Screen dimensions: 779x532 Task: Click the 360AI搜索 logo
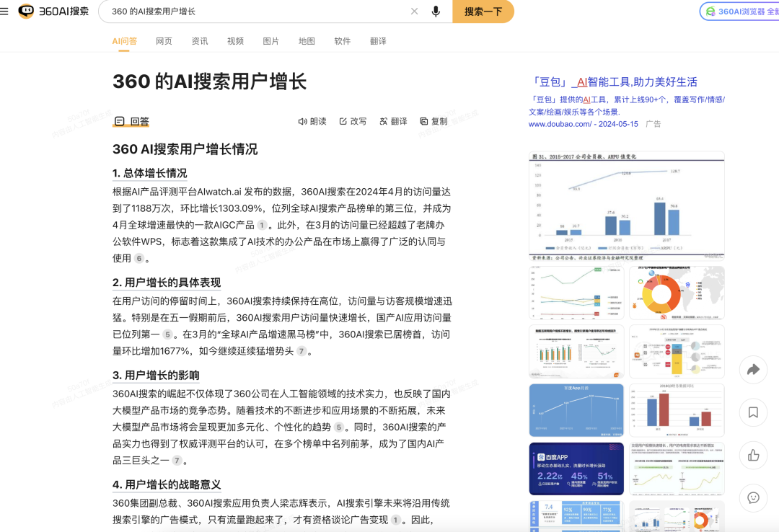point(53,11)
